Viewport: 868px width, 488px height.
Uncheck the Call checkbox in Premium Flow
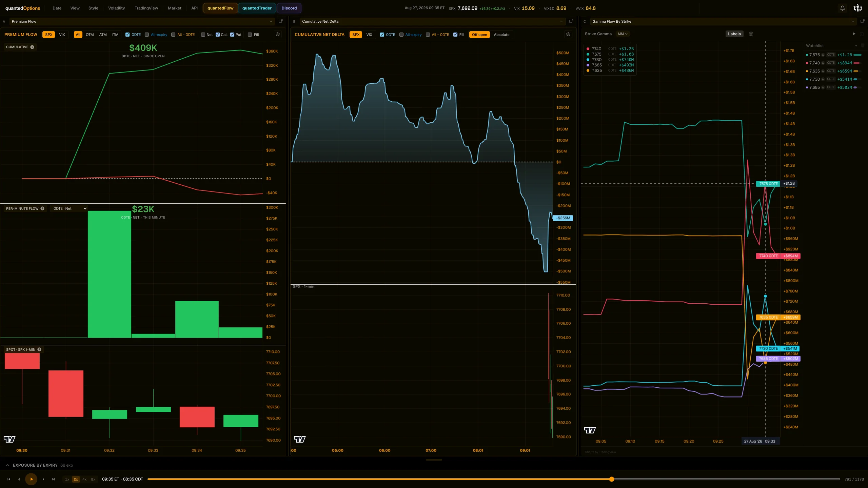point(218,35)
